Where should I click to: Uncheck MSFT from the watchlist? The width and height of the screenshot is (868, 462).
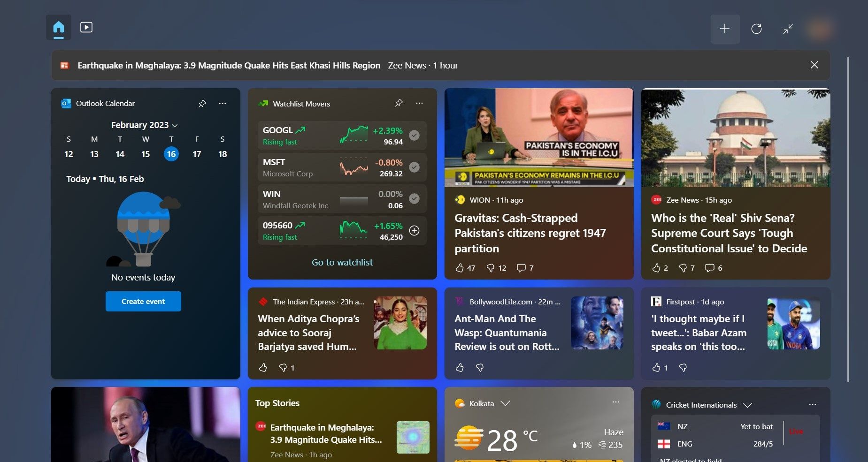[x=414, y=167]
